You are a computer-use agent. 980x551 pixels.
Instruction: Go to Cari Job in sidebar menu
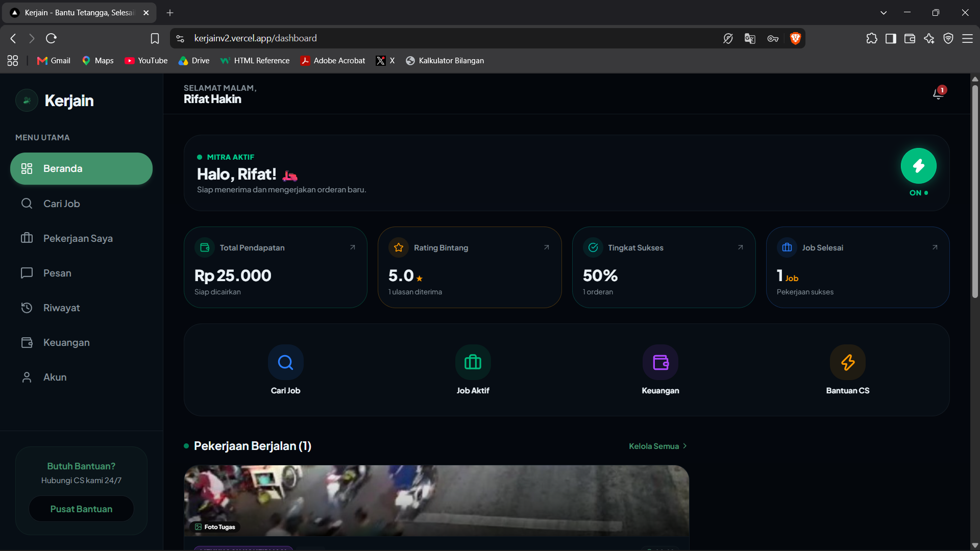[81, 204]
